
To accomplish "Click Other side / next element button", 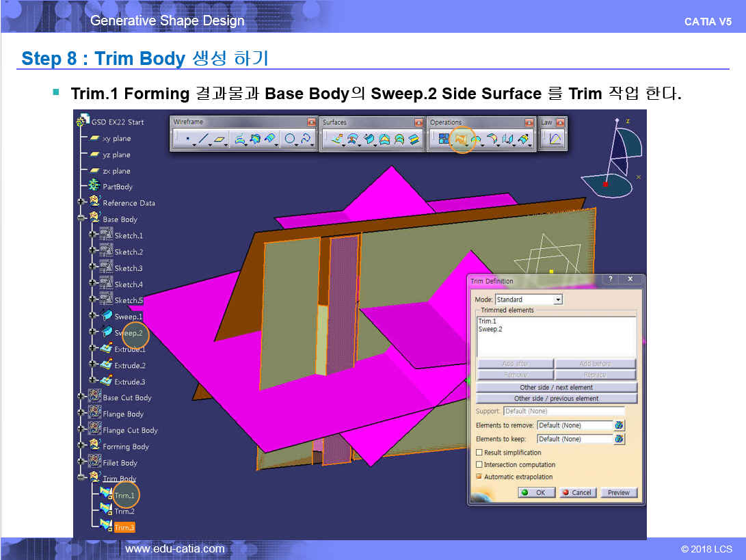I will click(x=556, y=388).
